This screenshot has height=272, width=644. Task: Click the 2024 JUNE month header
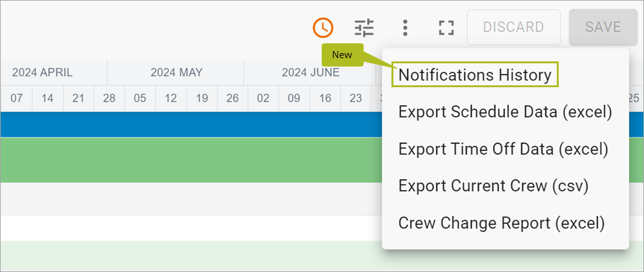pos(311,73)
